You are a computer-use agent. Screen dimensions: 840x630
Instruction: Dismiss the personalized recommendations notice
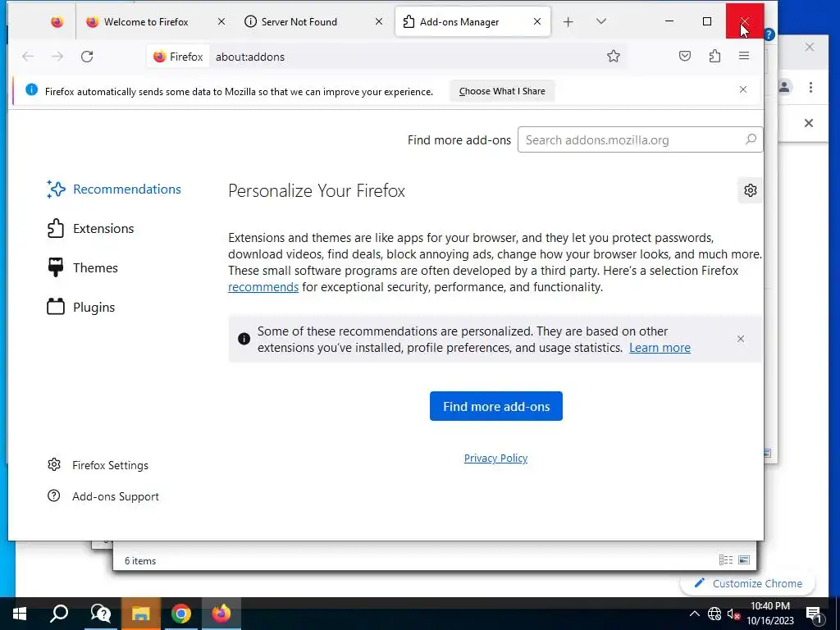(741, 339)
